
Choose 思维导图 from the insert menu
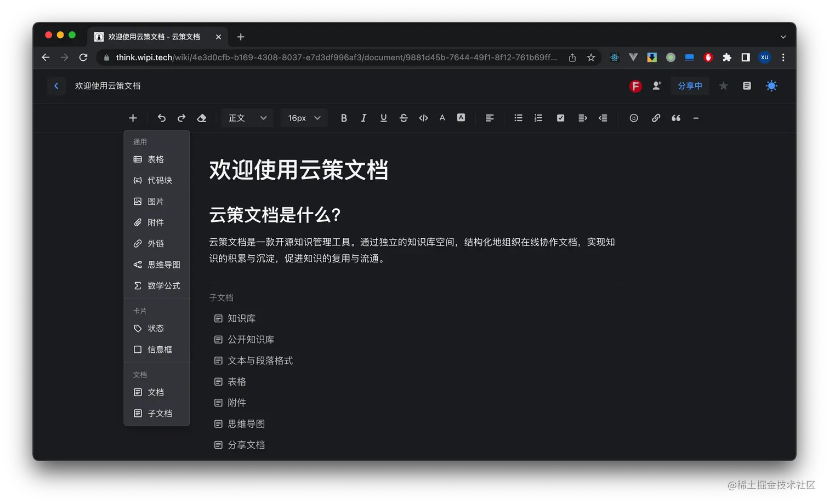163,265
